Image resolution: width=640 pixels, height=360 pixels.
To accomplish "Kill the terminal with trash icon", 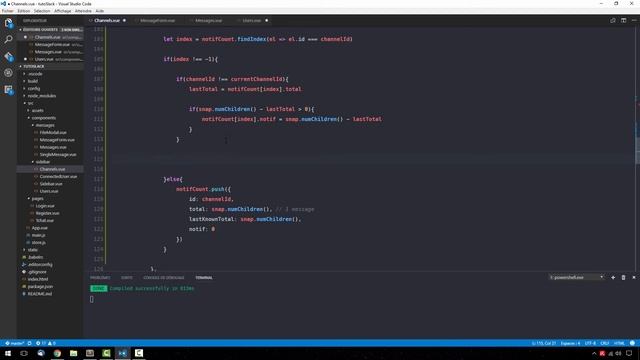I will click(623, 278).
